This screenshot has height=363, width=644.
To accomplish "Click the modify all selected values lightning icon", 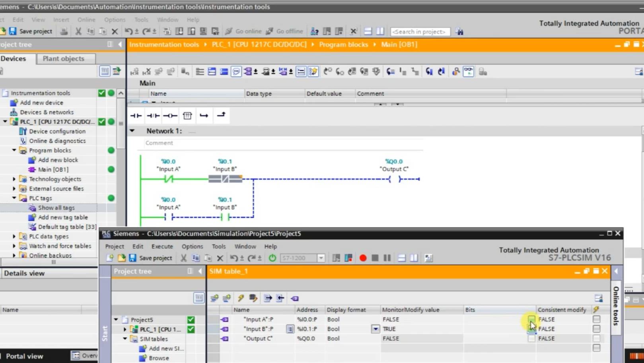I will (x=241, y=298).
